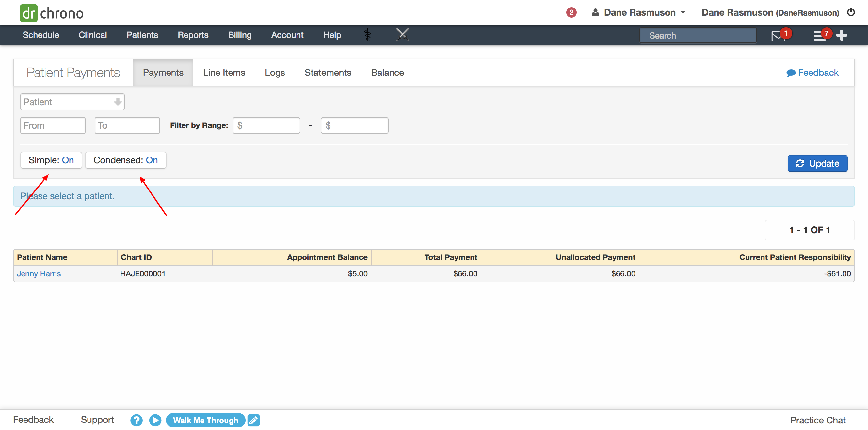This screenshot has width=868, height=430.
Task: Open the red notification badge showing 2
Action: pos(571,13)
